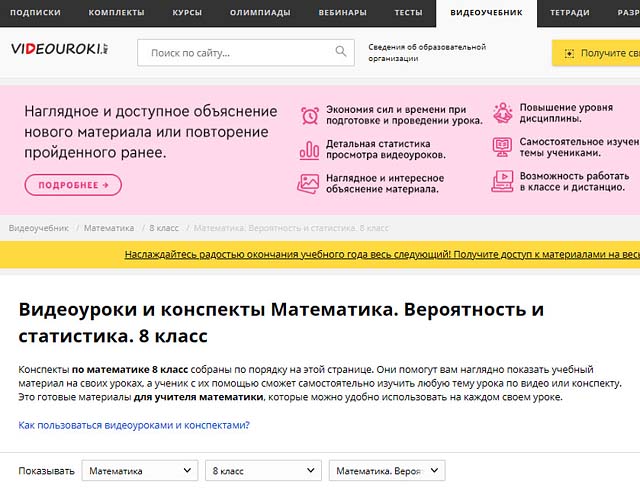Viewport: 640px width, 488px height.
Task: Click the page heading Видеоуроки и конспекты
Action: [281, 323]
